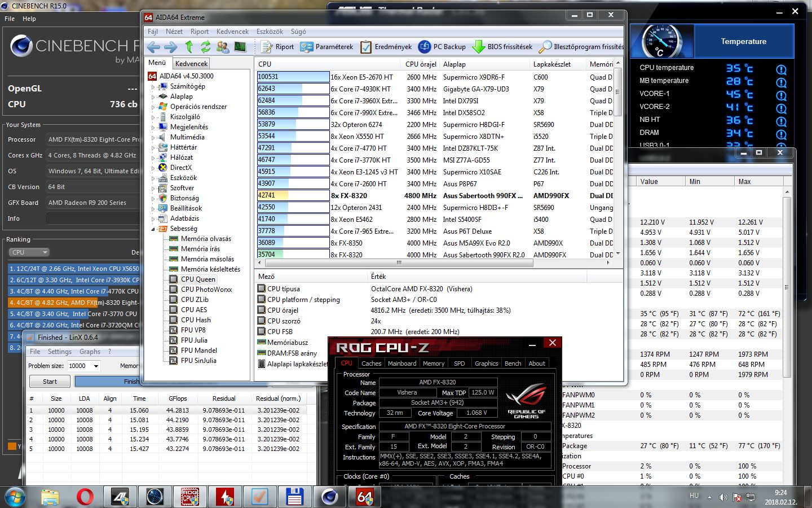Open Cinebench sphere icon on the taskbar
This screenshot has width=812, height=508.
point(330,497)
